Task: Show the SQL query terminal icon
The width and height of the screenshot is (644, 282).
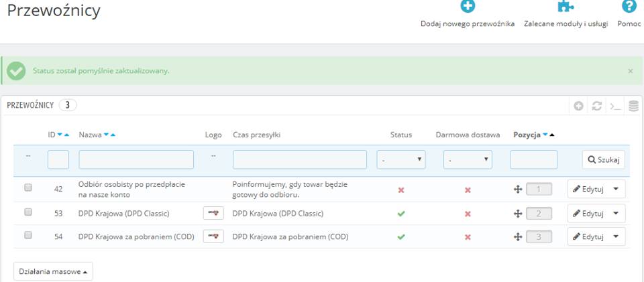Action: pyautogui.click(x=615, y=107)
